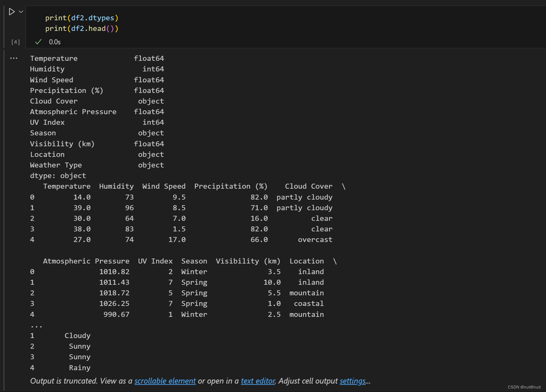Click the 'Cloudy' weather type value
Image resolution: width=546 pixels, height=392 pixels.
coord(77,336)
